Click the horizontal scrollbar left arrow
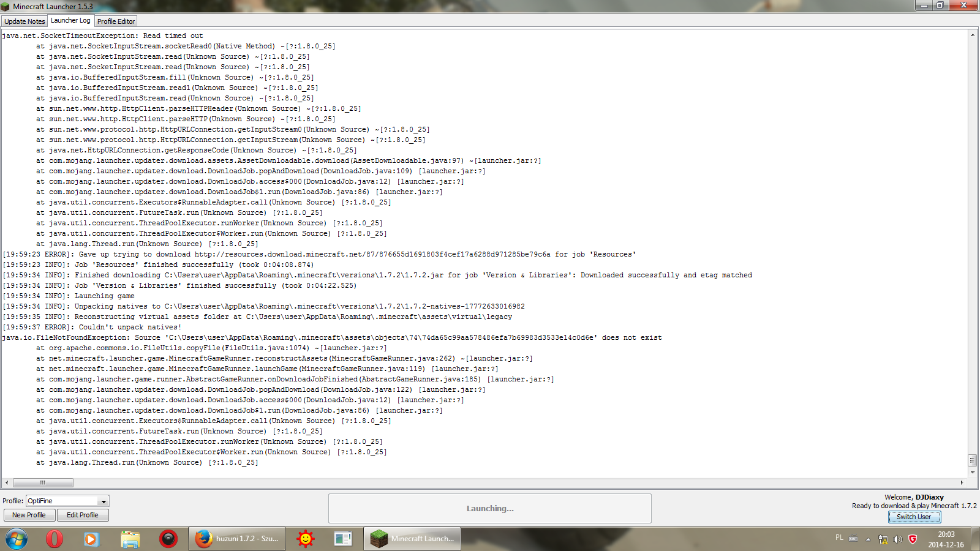The image size is (980, 551). click(7, 482)
